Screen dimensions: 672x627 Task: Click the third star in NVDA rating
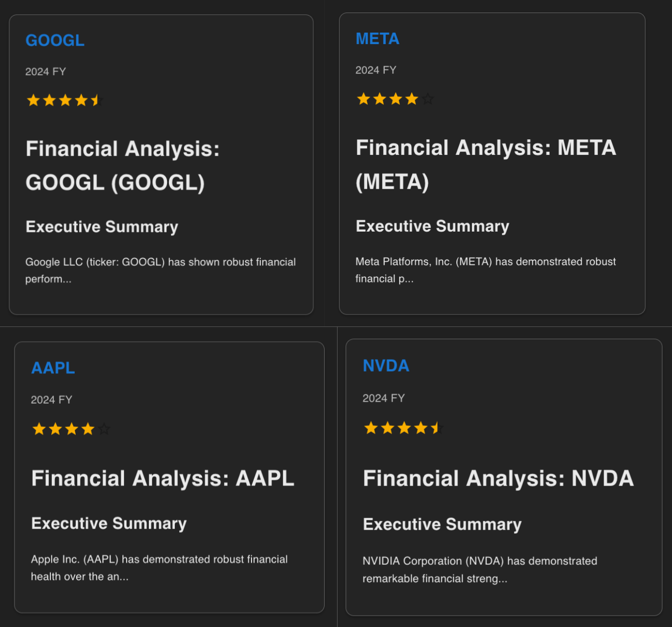tap(404, 427)
